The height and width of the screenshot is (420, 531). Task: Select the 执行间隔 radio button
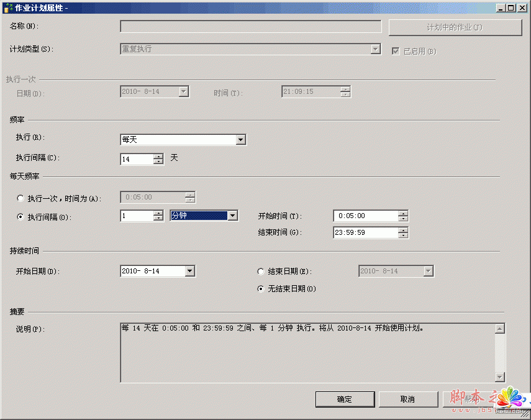click(x=21, y=217)
